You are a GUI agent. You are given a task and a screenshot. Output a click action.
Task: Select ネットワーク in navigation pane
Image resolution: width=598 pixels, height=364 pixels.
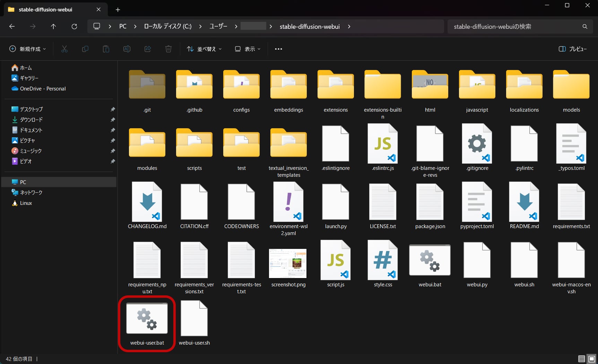tap(27, 192)
